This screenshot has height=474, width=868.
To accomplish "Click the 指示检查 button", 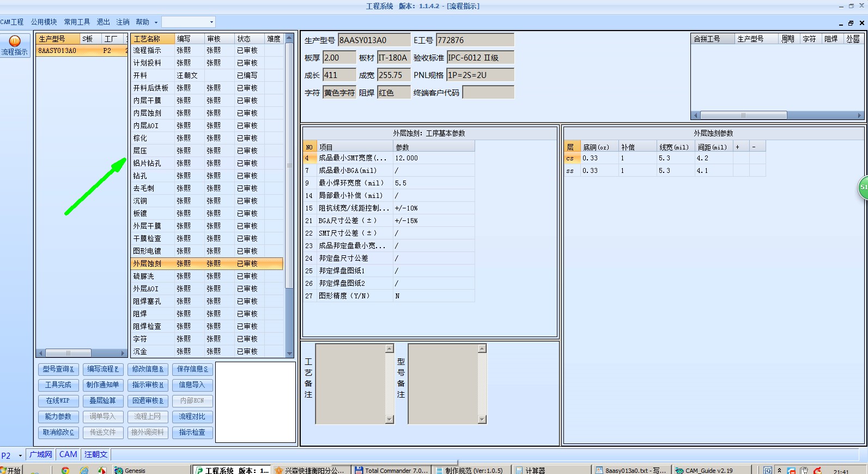I will click(x=192, y=433).
